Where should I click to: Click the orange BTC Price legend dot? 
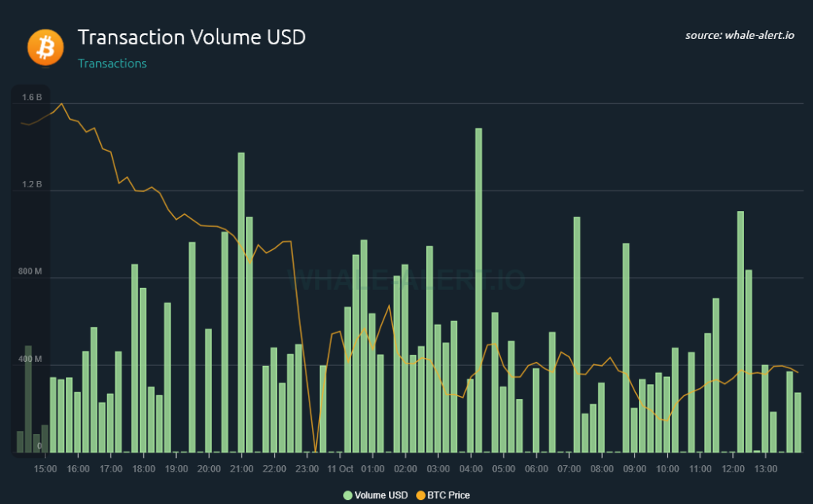click(421, 495)
